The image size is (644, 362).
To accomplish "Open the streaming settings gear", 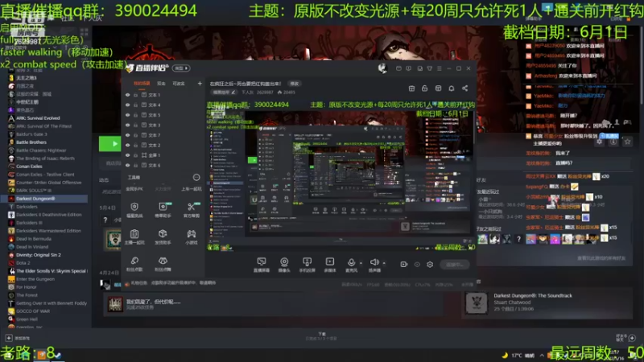I will pyautogui.click(x=430, y=265).
